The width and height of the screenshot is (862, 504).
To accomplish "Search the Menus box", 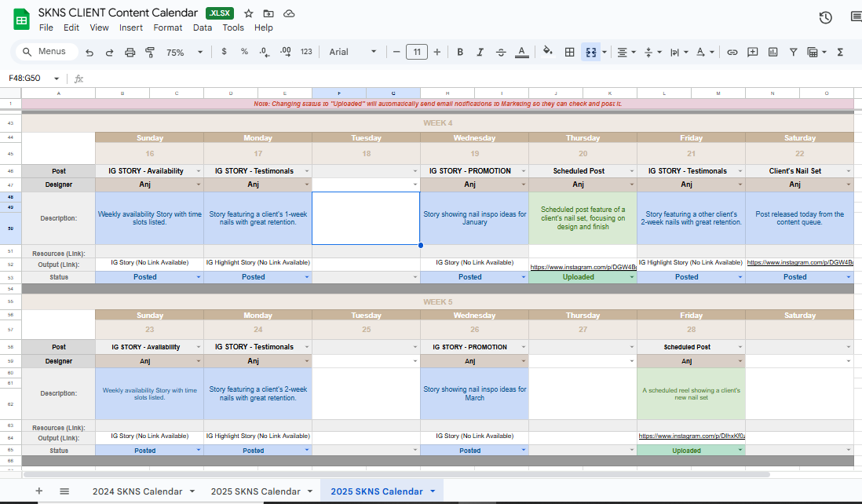I will [46, 52].
